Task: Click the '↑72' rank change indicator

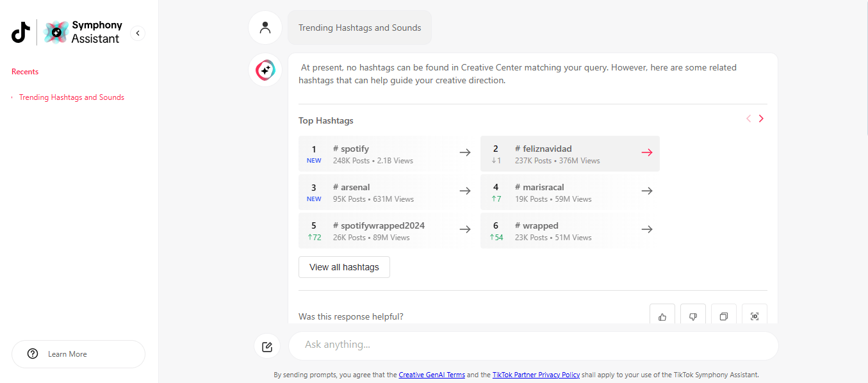Action: coord(314,238)
